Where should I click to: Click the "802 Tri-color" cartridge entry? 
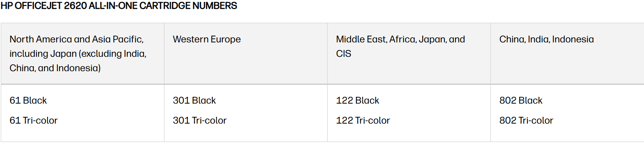pos(526,120)
